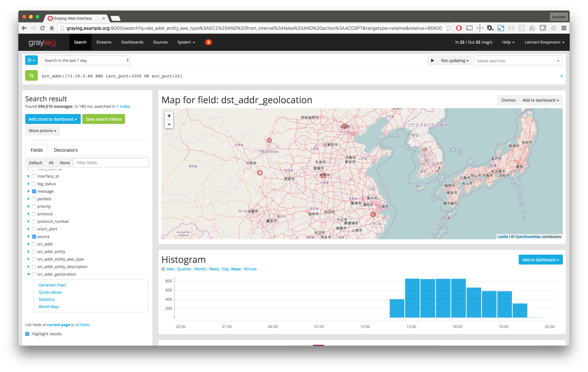Open the histogram's Add to dashboard dropdown
The image size is (588, 372).
[x=541, y=260]
